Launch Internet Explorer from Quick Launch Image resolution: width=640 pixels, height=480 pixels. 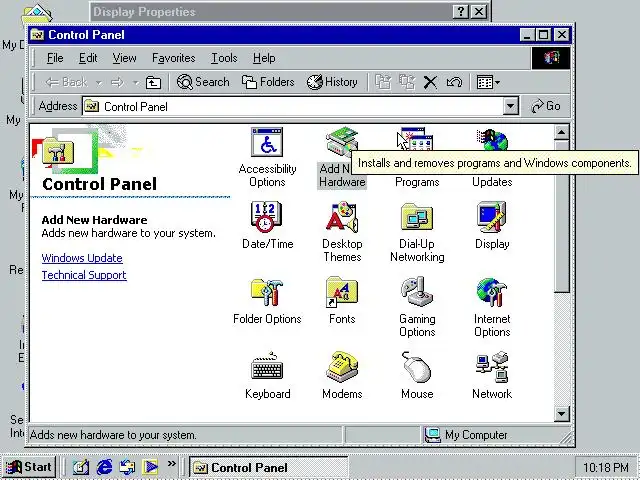click(104, 467)
